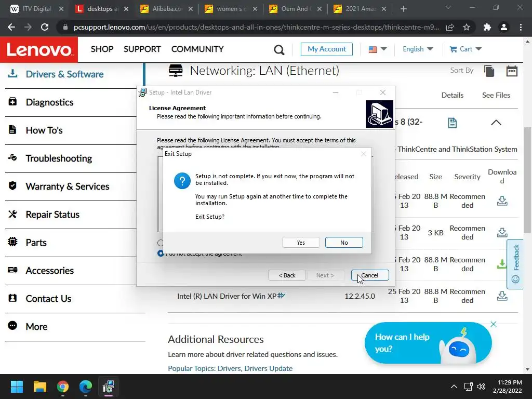Image resolution: width=532 pixels, height=399 pixels.
Task: Switch to Alibaba.com browser tab
Action: (x=166, y=9)
